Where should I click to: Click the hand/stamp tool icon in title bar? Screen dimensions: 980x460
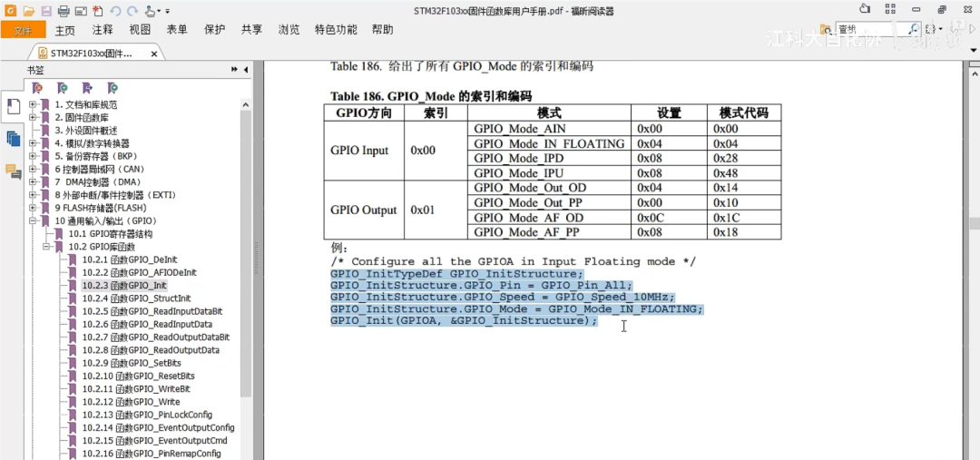(150, 11)
